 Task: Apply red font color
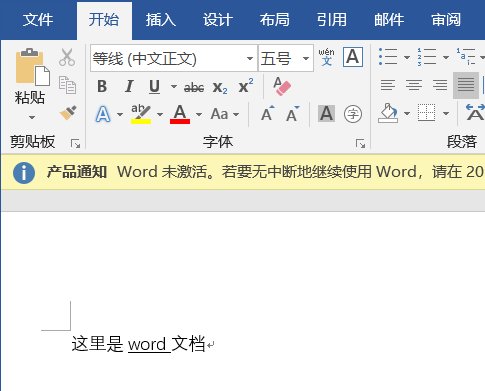pyautogui.click(x=180, y=114)
